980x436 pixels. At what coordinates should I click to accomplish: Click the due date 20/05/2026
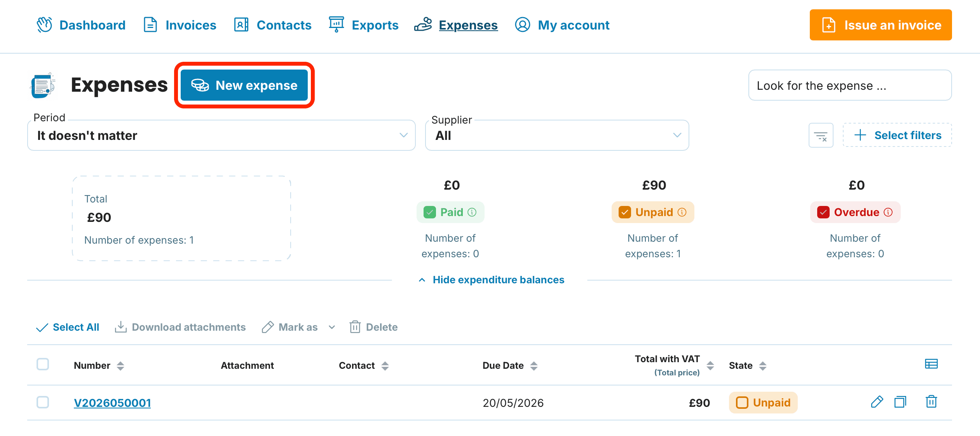(x=513, y=403)
